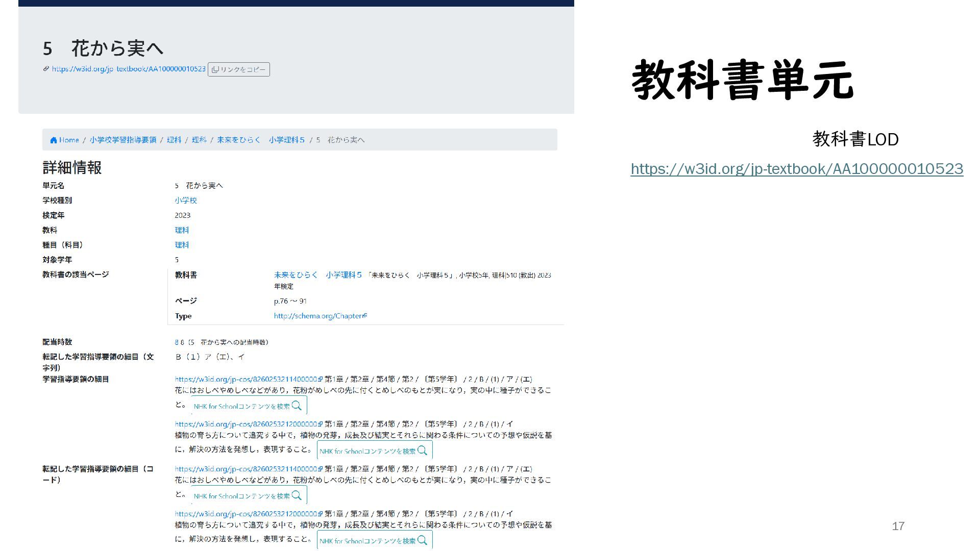
Task: Click magnifier icon in second NHK search button
Action: 423,450
